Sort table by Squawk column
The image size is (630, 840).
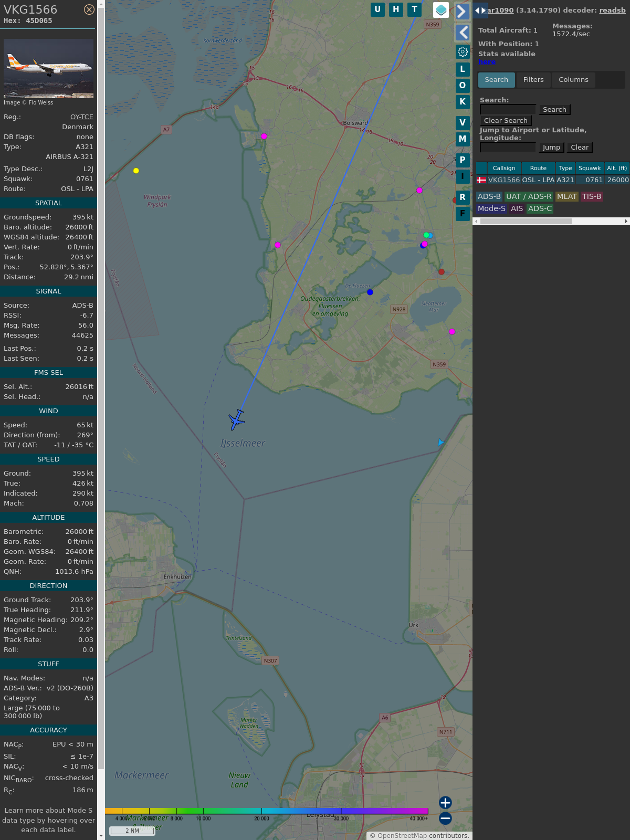click(590, 168)
